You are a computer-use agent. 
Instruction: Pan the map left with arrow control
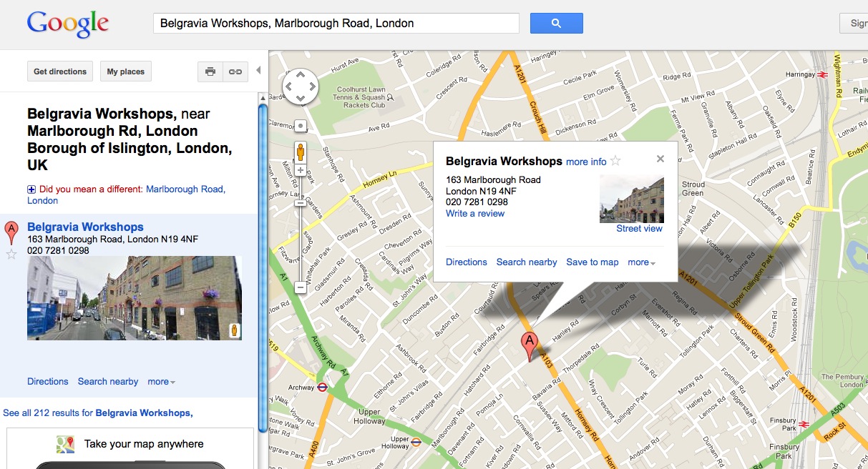click(x=289, y=87)
